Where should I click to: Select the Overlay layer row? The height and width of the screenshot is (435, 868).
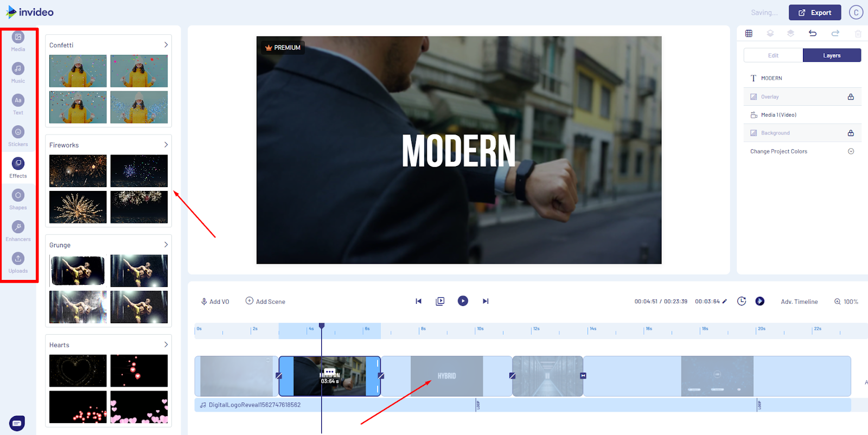coord(802,97)
